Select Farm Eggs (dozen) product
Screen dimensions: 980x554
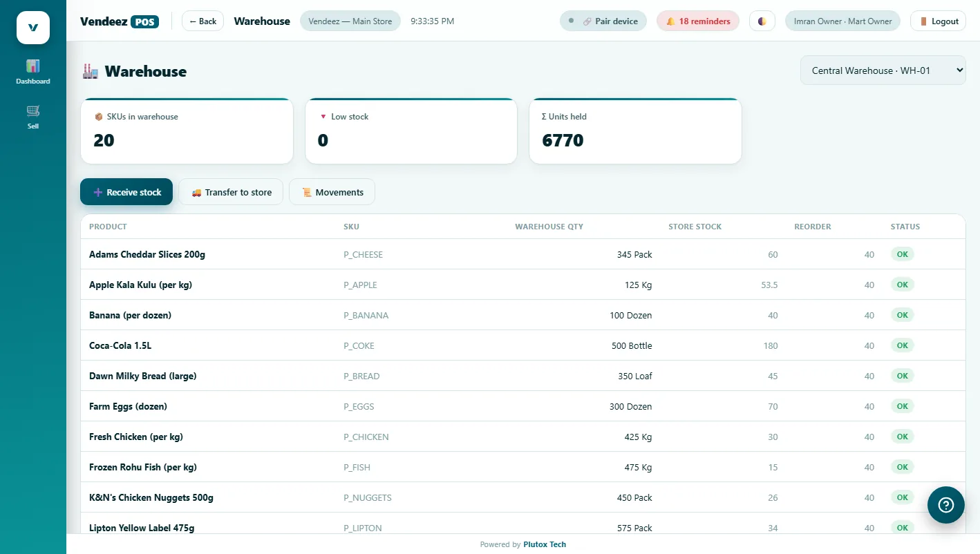click(128, 406)
